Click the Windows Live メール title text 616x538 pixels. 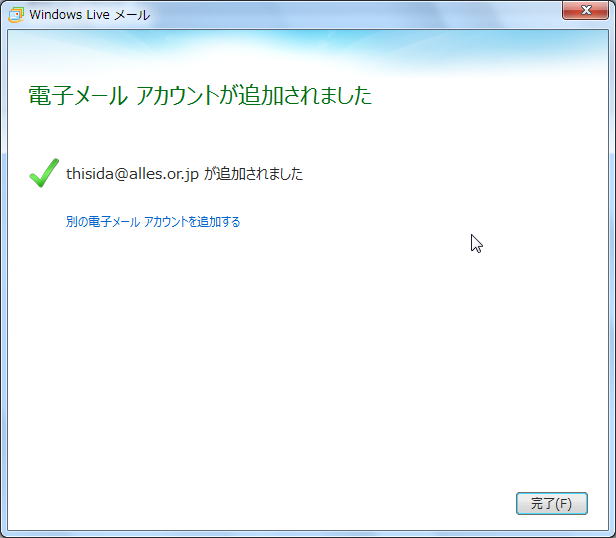tap(90, 15)
